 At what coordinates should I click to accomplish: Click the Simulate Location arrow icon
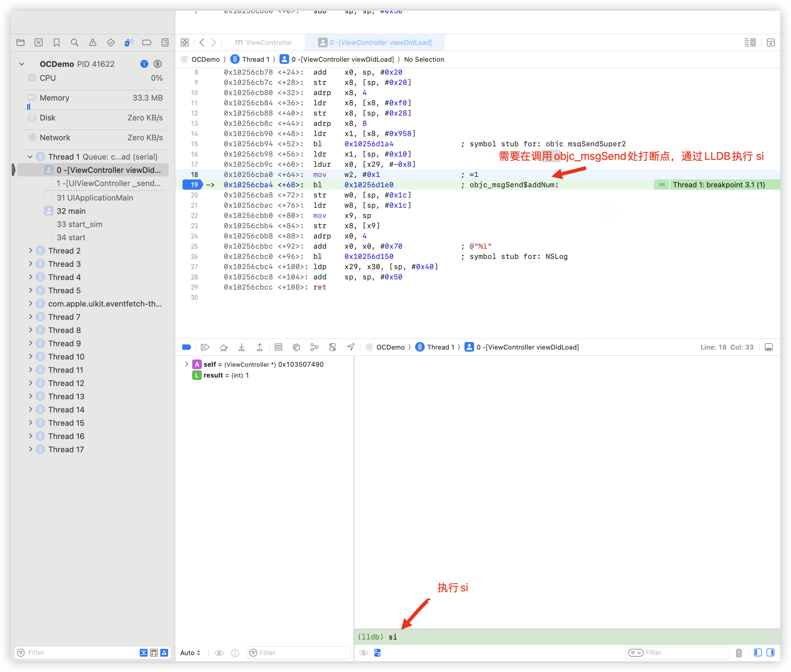click(x=351, y=347)
